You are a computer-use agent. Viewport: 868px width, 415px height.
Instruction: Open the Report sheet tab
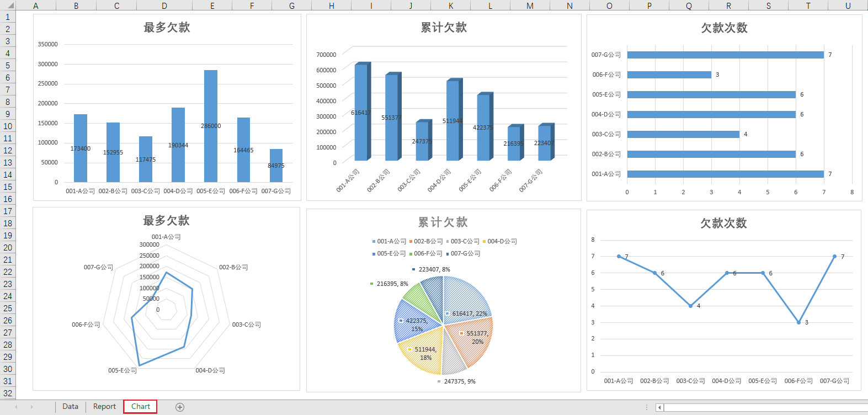click(x=104, y=407)
